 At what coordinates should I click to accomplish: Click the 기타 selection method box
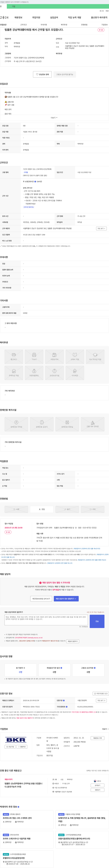[x=93, y=509]
